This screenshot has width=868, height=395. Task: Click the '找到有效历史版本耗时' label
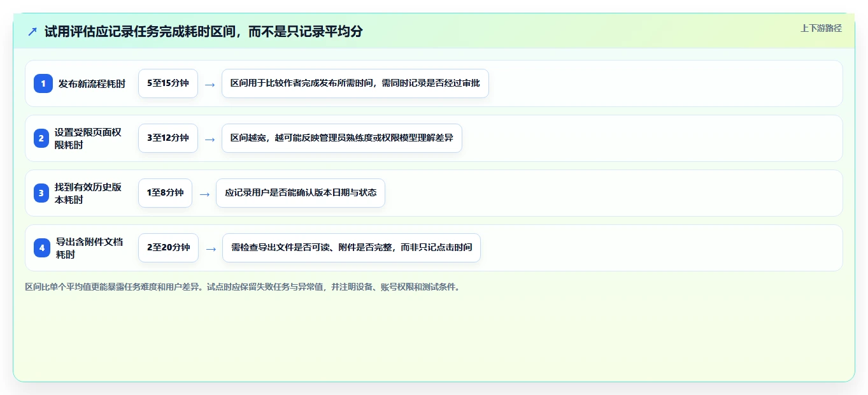(88, 193)
